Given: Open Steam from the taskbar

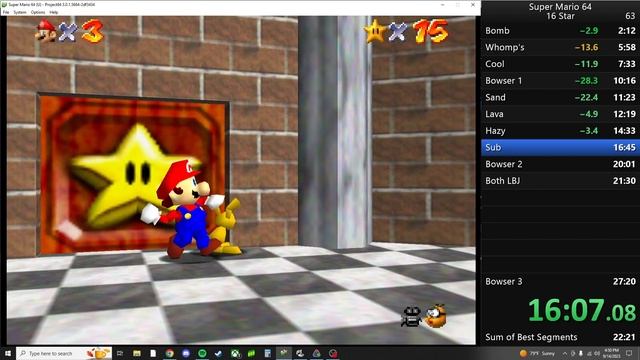Looking at the screenshot, I should [x=218, y=353].
